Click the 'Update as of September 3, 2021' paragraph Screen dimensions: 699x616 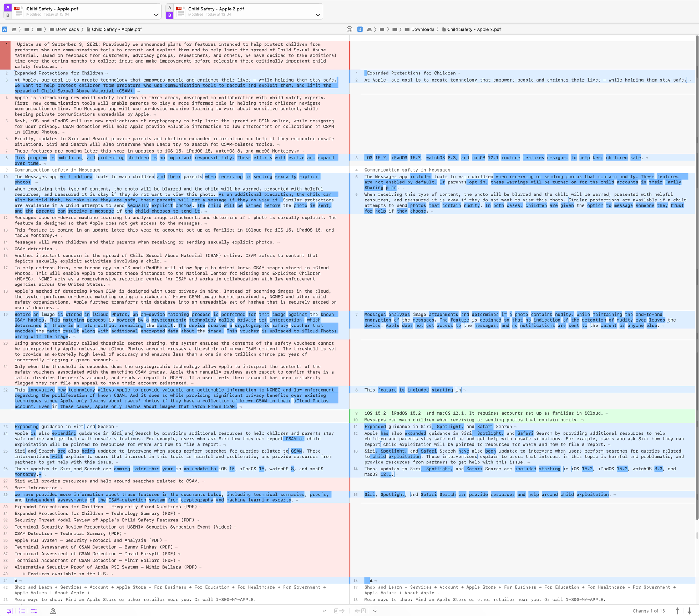pos(176,55)
